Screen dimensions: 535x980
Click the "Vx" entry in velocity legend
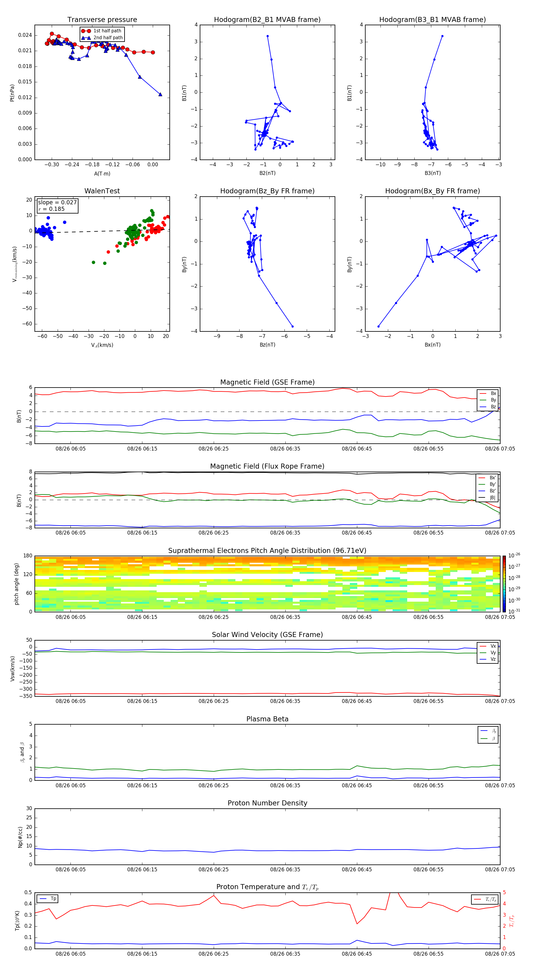click(x=488, y=646)
